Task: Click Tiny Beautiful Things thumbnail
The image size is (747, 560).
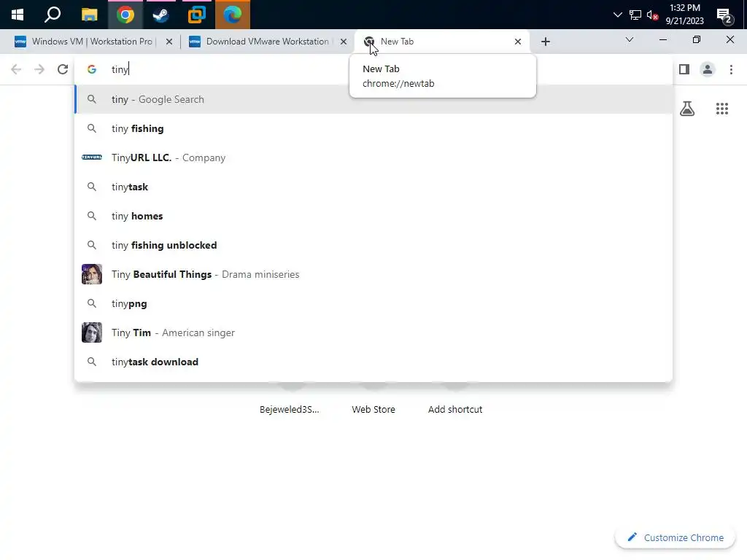Action: pyautogui.click(x=92, y=274)
